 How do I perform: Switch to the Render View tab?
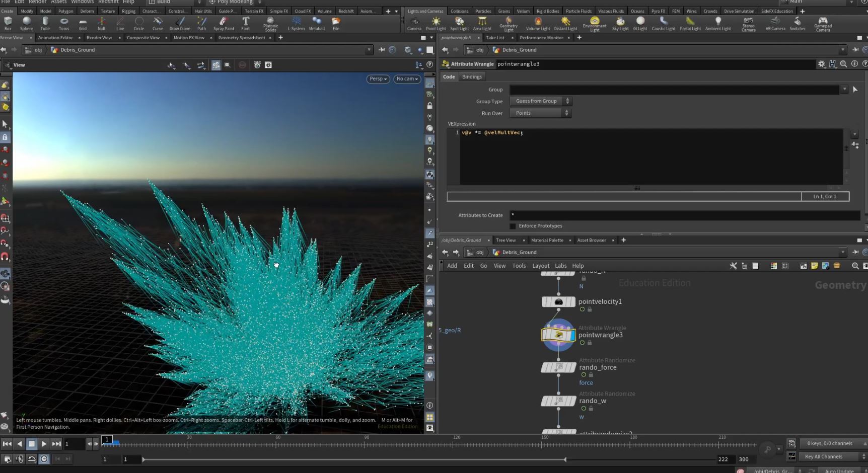[x=99, y=38]
